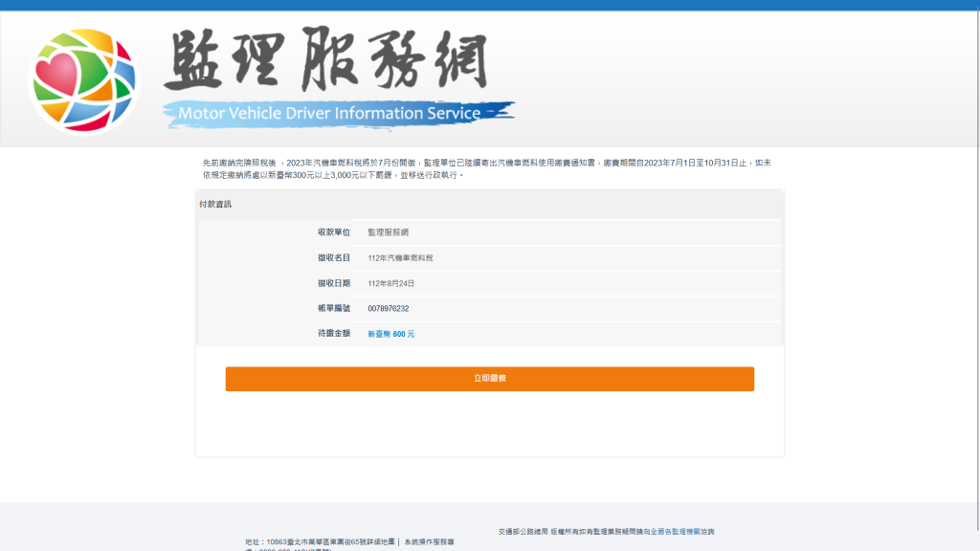
Task: Click the 收款單位 field label
Action: [x=334, y=232]
